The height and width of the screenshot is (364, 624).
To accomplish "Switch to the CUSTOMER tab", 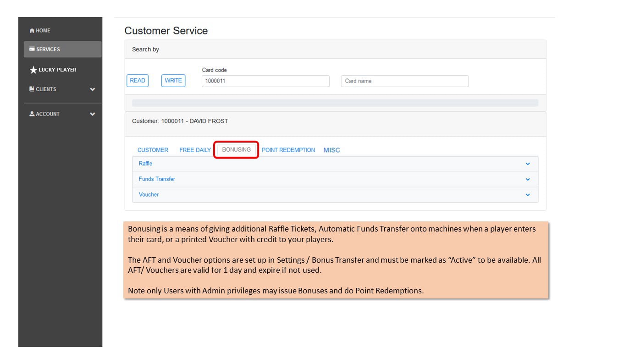I will coord(153,150).
